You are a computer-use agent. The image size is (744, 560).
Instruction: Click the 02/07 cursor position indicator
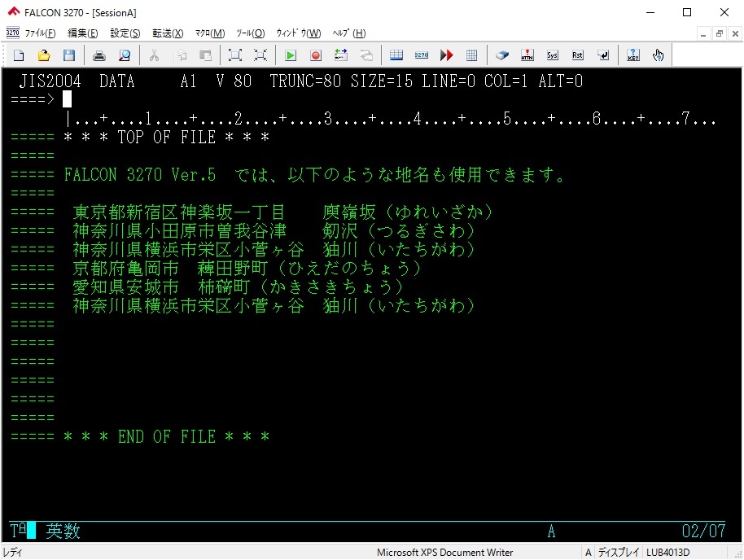703,531
